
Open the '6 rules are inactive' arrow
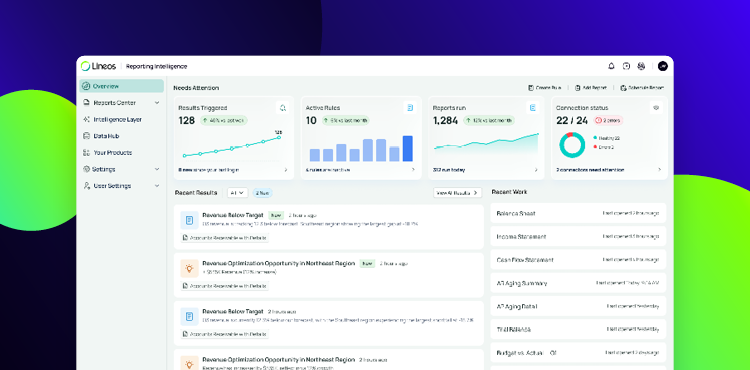(x=413, y=170)
